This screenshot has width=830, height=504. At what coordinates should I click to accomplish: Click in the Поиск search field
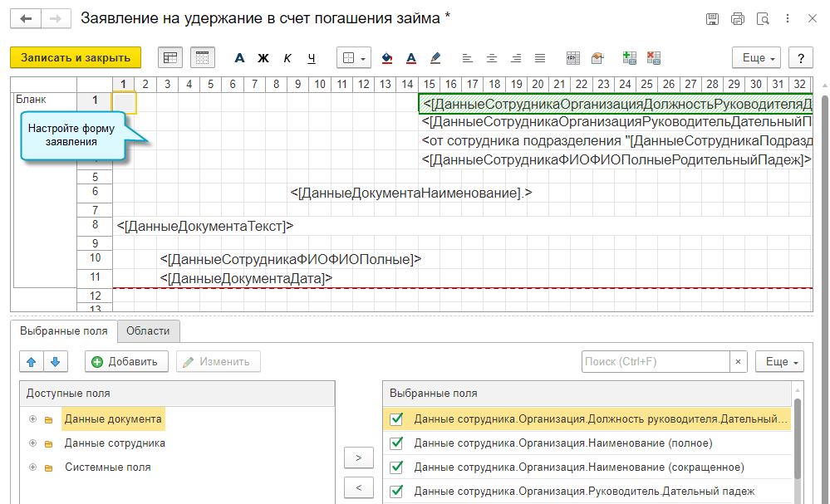coord(655,362)
